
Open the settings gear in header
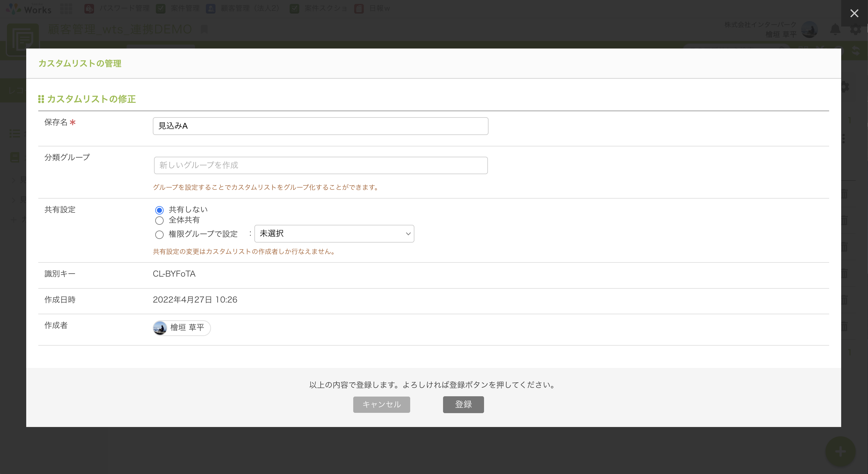pyautogui.click(x=855, y=30)
